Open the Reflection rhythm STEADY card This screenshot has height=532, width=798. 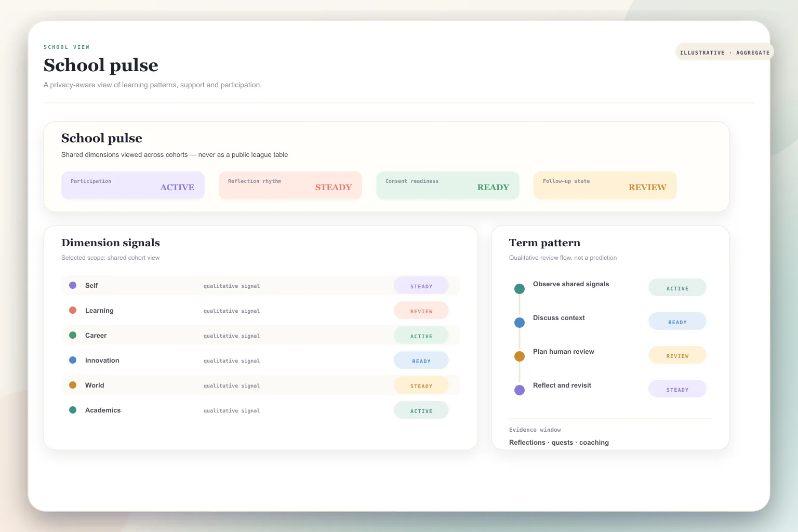290,185
